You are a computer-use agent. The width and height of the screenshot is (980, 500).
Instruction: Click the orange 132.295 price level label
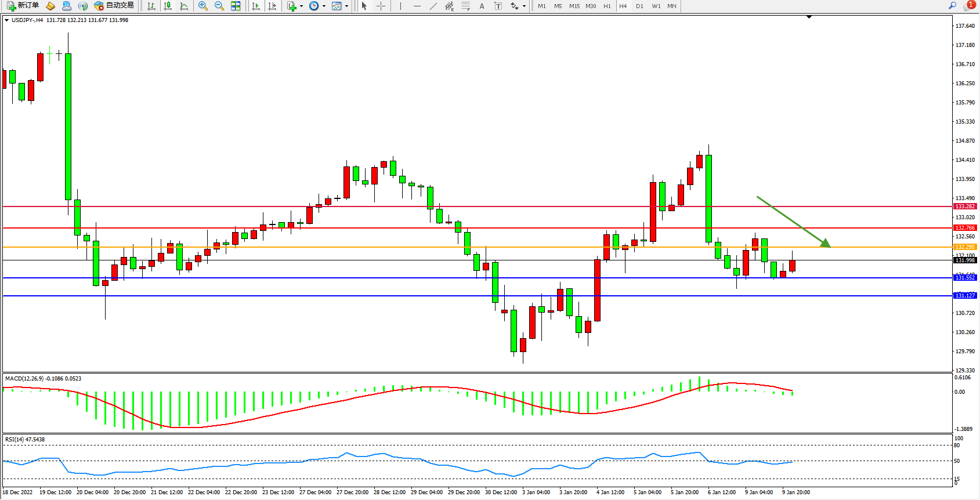[965, 247]
